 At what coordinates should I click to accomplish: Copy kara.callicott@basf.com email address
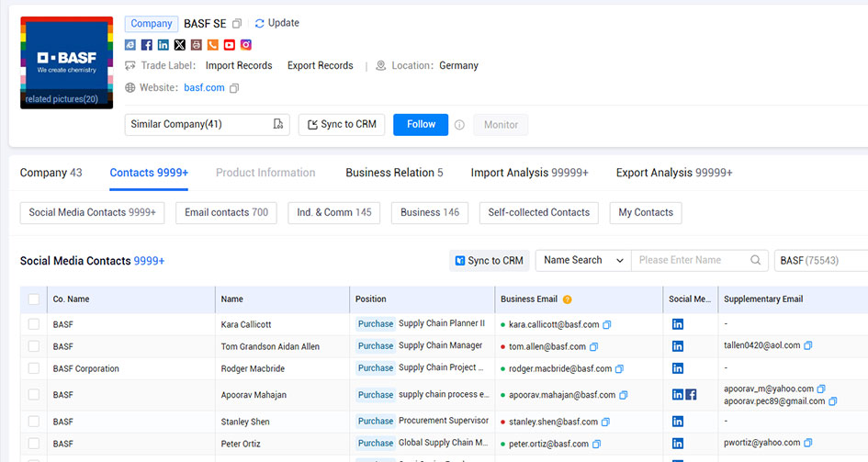tap(607, 325)
